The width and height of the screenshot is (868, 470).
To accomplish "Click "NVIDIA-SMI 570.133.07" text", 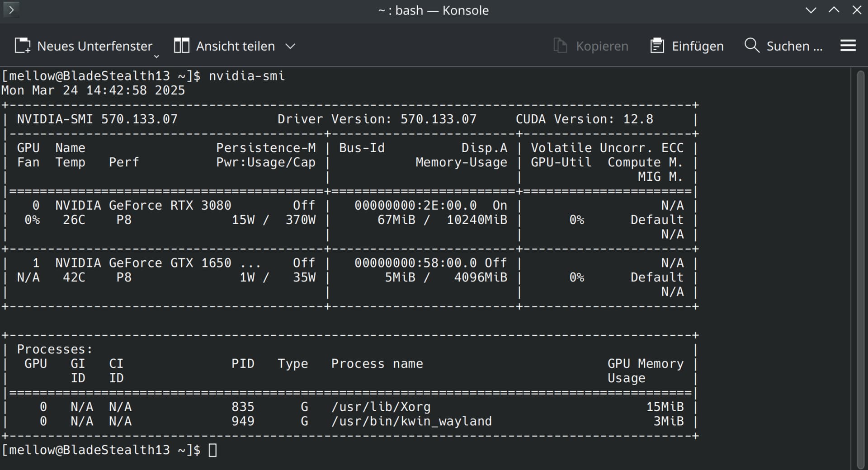I will 97,119.
